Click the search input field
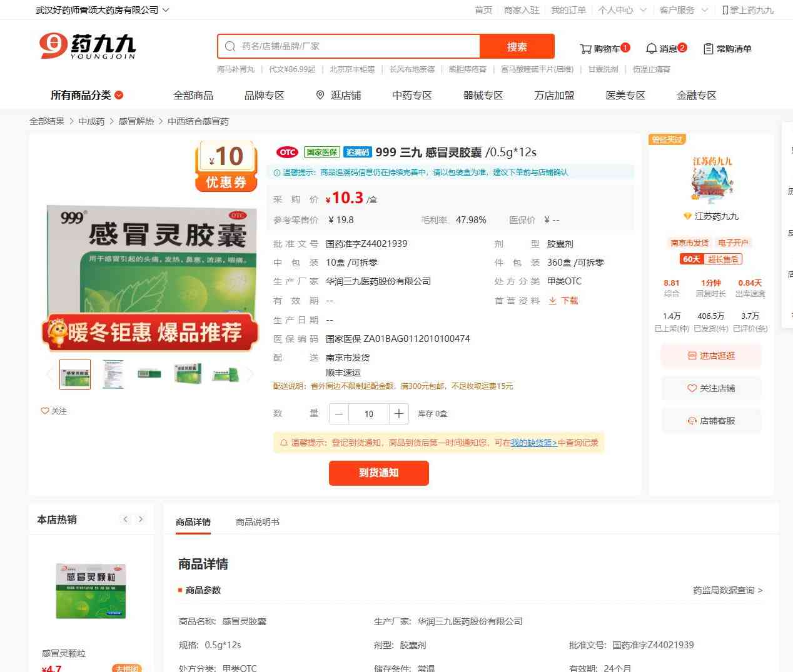Viewport: 793px width, 672px height. tap(356, 46)
